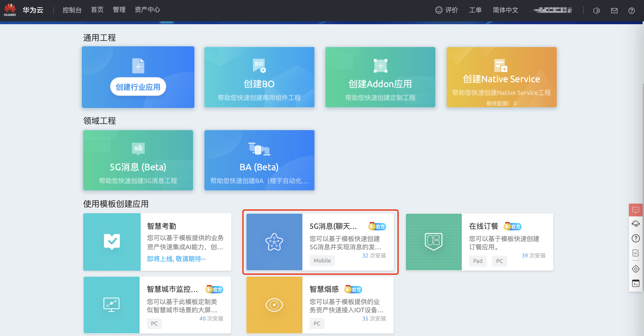Click the sidebar help question mark icon
644x336 pixels.
(636, 238)
